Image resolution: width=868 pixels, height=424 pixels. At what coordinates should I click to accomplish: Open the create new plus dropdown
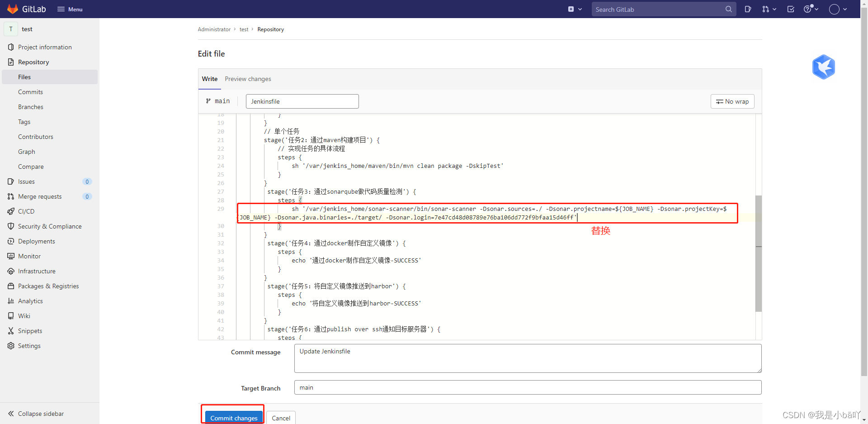[x=575, y=9]
